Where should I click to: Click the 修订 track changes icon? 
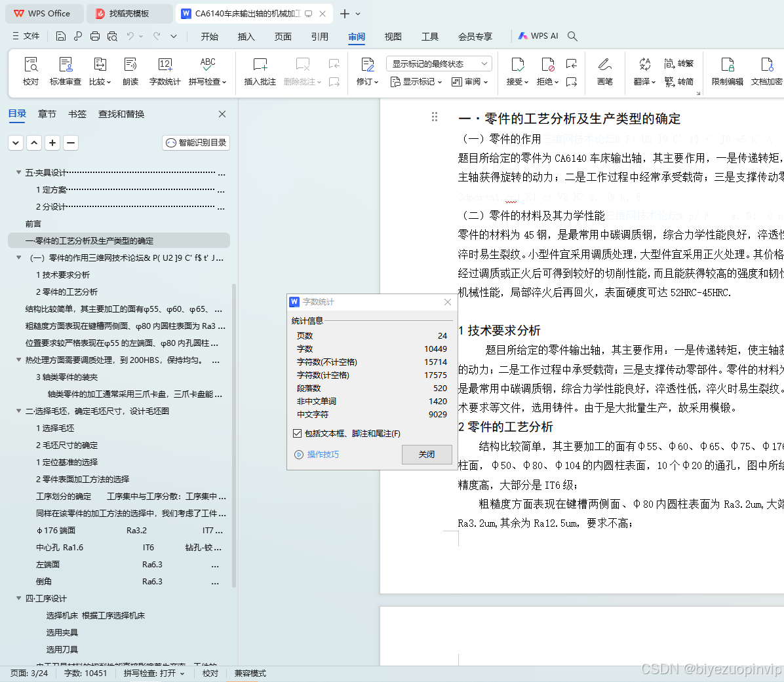[367, 71]
